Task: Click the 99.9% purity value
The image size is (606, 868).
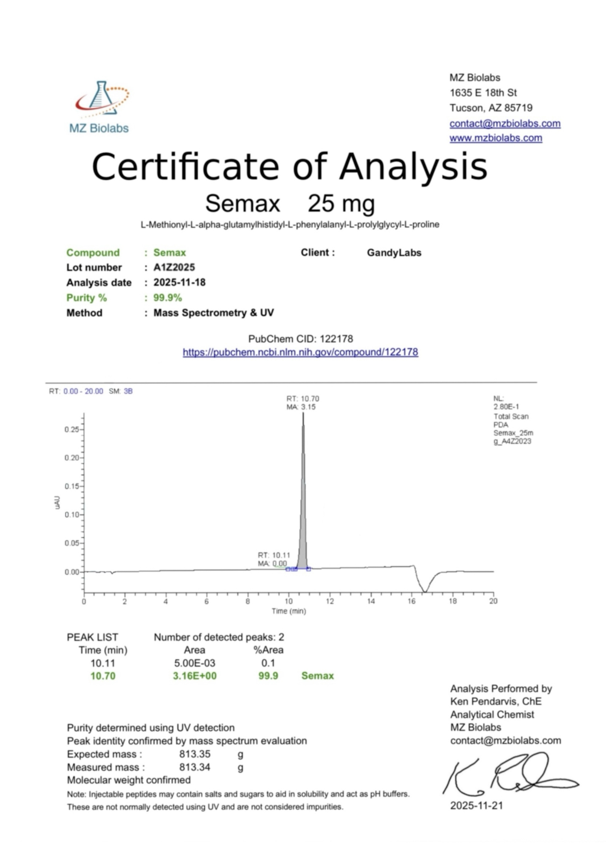Action: coord(167,298)
